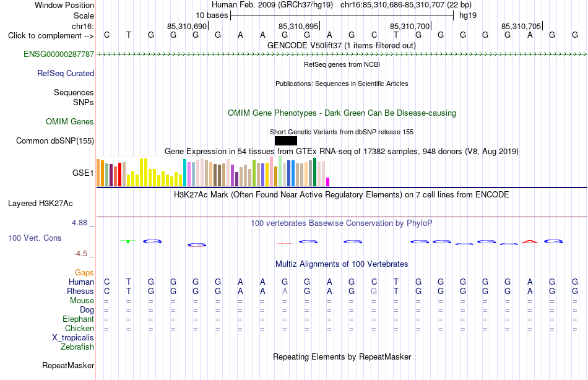The width and height of the screenshot is (588, 380).
Task: Click the faded A mismatch in the Rhesus row
Action: tap(285, 291)
